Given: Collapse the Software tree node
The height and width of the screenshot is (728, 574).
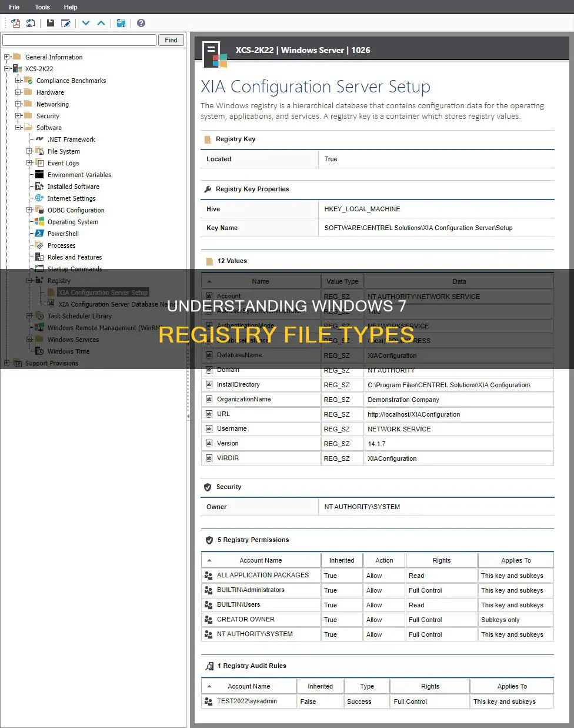Looking at the screenshot, I should 18,127.
